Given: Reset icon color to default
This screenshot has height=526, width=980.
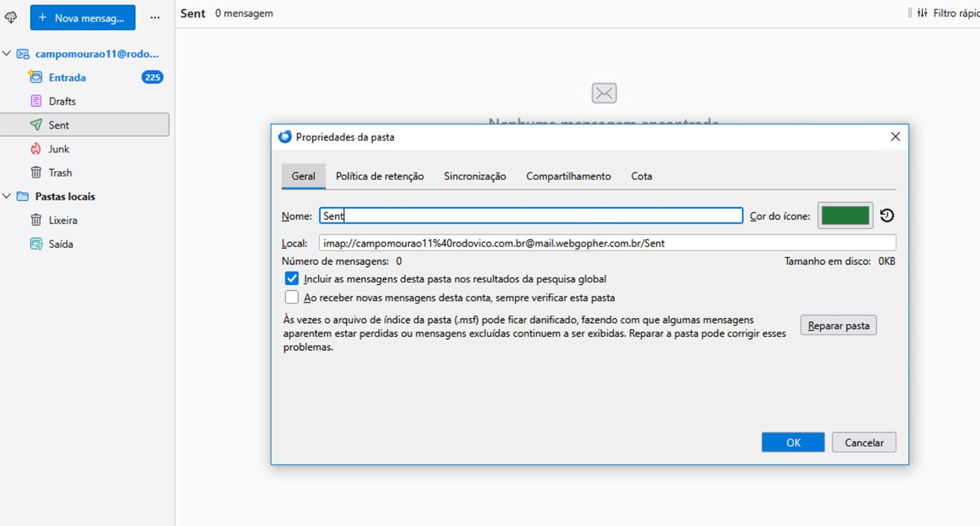Looking at the screenshot, I should 887,216.
